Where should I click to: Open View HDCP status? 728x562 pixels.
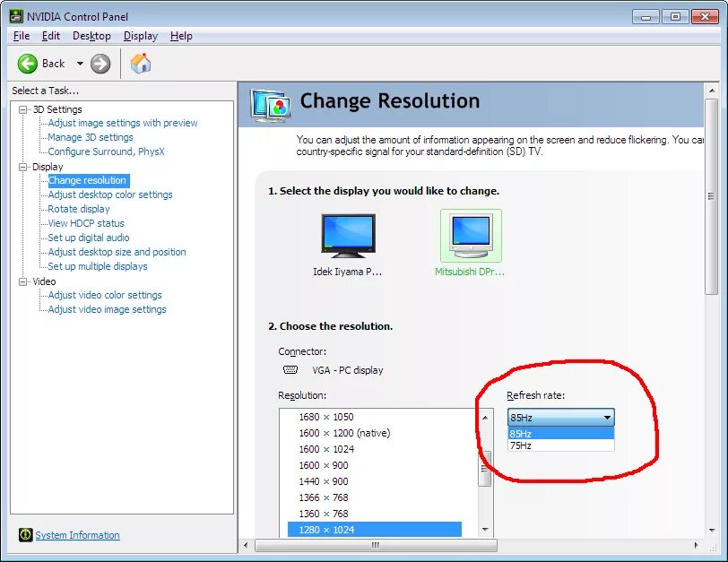(x=86, y=223)
